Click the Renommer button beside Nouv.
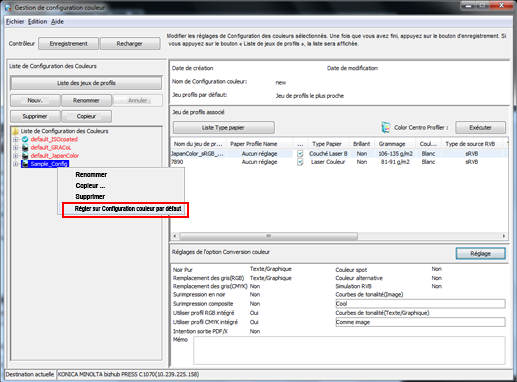 pyautogui.click(x=86, y=100)
